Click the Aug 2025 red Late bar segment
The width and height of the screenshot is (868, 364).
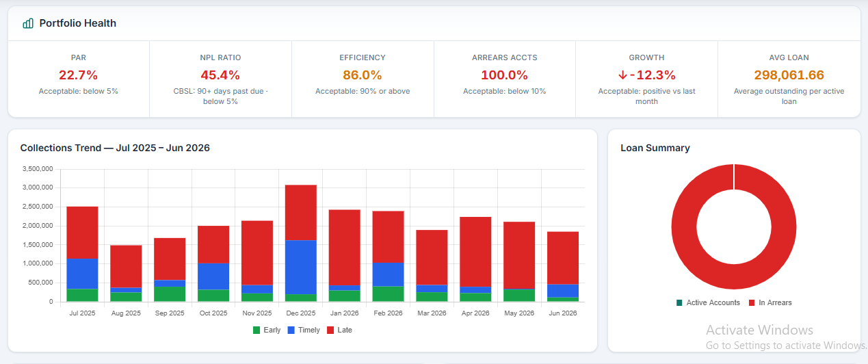pyautogui.click(x=126, y=267)
